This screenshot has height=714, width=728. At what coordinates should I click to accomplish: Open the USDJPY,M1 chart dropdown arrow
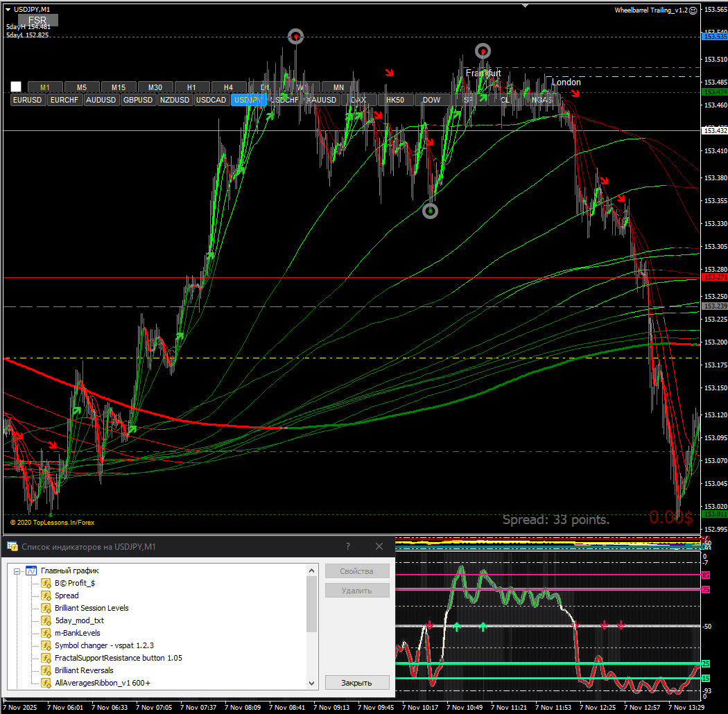8,9
